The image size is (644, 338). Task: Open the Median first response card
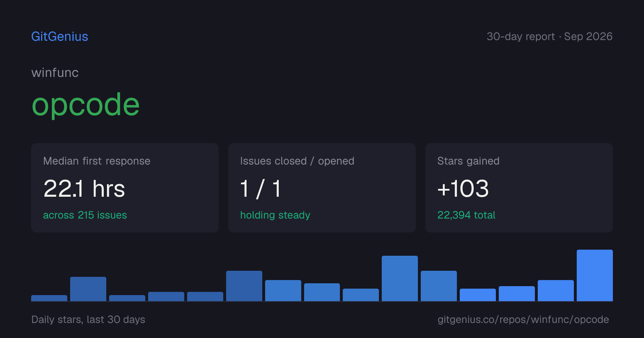tap(125, 188)
